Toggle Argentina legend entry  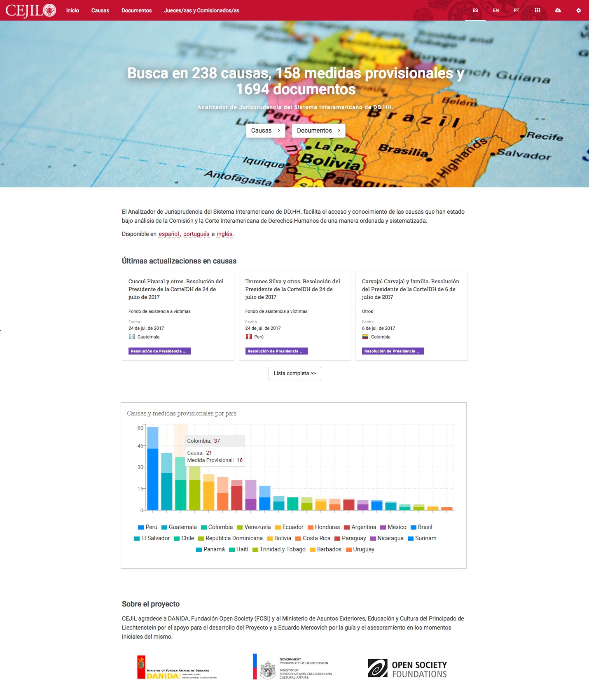click(360, 527)
